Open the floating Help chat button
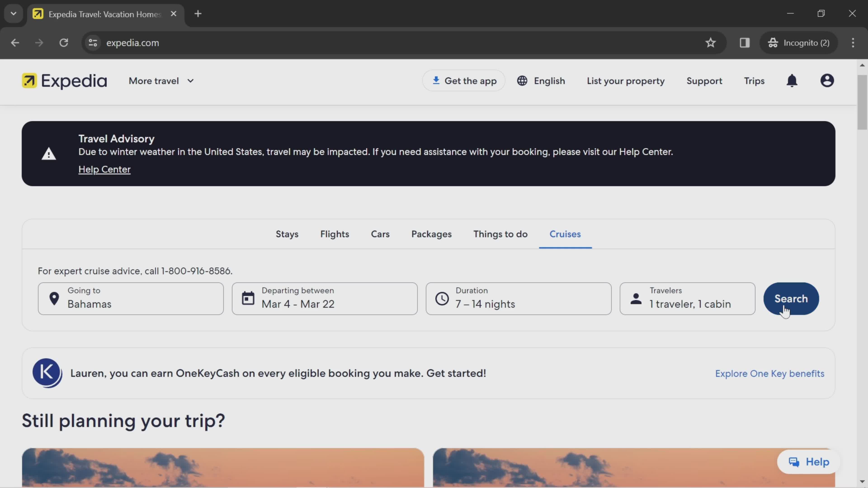This screenshot has height=488, width=868. [x=808, y=462]
